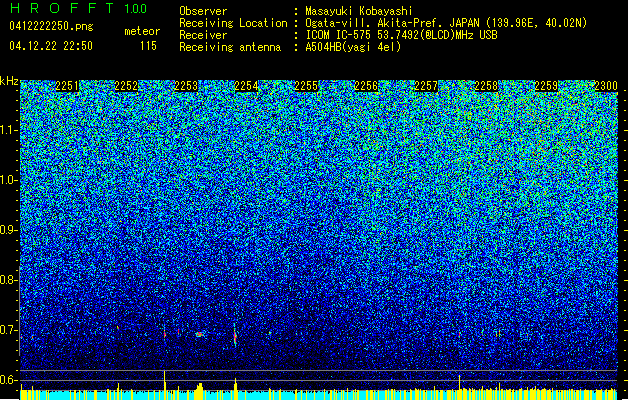Click the 2258 time marker
Image resolution: width=629 pixels, height=400 pixels.
486,86
